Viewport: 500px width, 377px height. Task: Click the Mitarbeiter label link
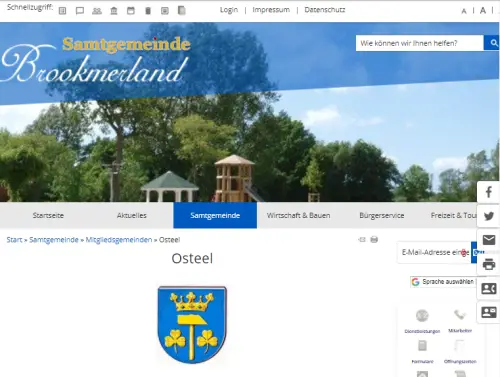click(460, 331)
